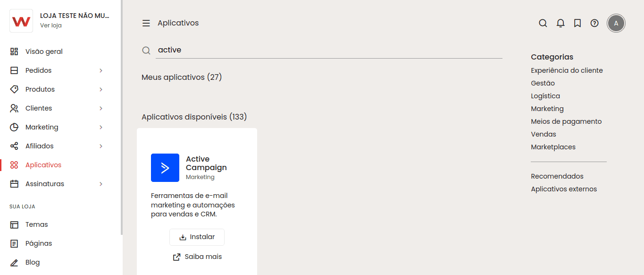
Task: Click the hamburger menu icon beside Aplicativos
Action: pos(146,23)
